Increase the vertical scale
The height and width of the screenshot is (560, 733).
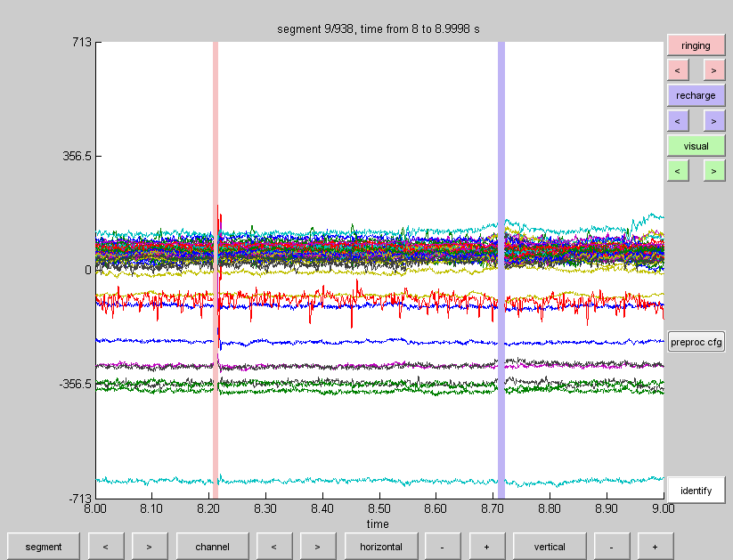point(656,547)
